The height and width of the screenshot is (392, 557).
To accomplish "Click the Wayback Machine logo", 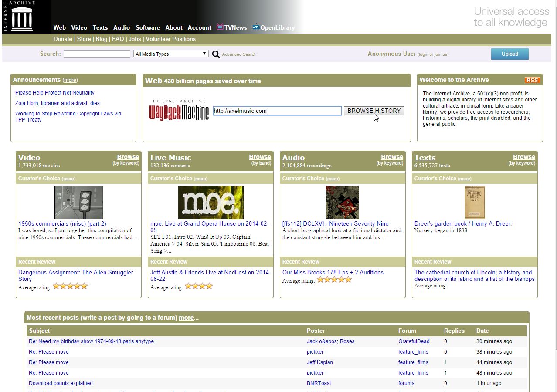I will 179,111.
